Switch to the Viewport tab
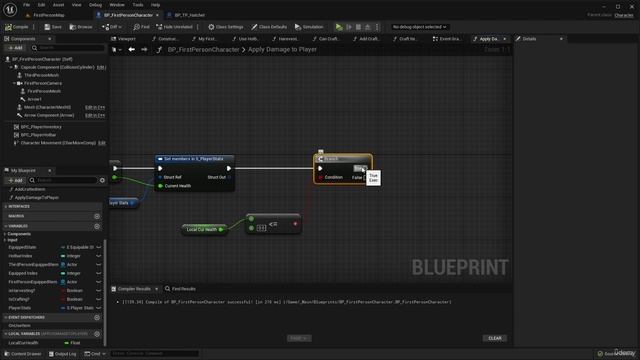This screenshot has width=640, height=360. coord(123,39)
